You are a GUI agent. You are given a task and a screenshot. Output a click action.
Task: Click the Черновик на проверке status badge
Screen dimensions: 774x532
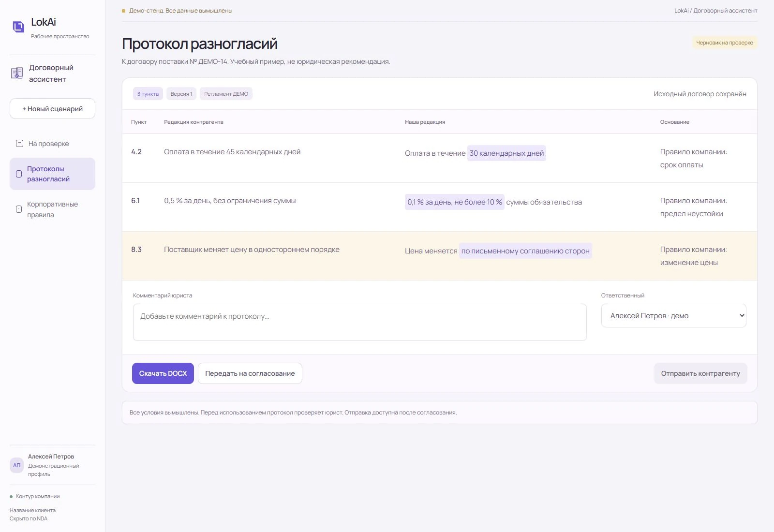(x=725, y=43)
